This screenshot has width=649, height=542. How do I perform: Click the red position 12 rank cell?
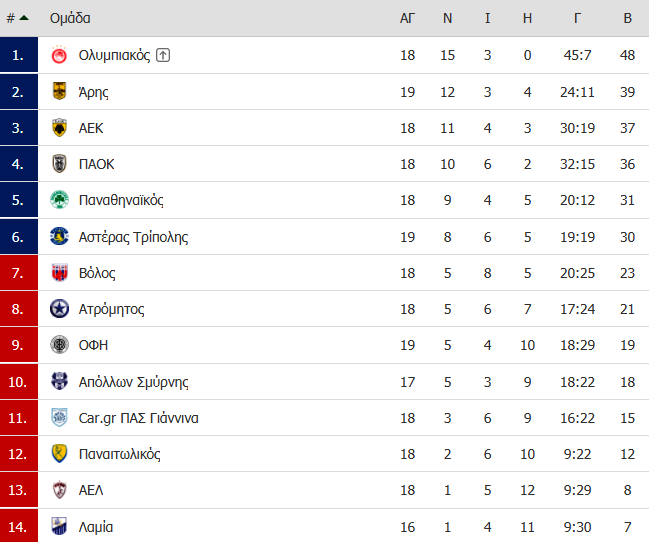click(19, 454)
